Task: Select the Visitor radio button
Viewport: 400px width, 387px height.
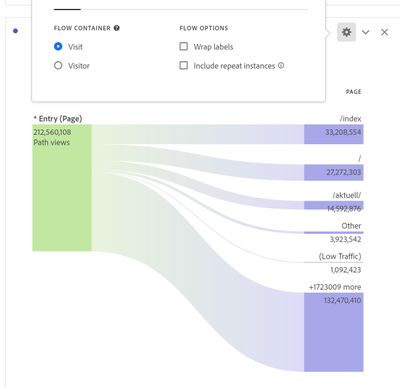Action: 58,65
